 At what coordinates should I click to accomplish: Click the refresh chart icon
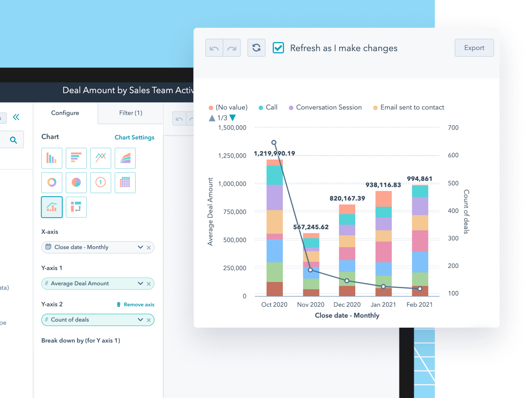click(256, 48)
